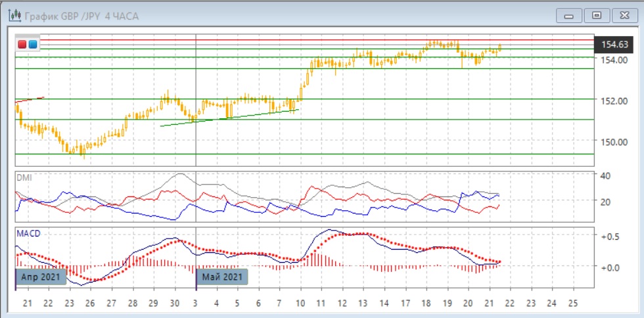This screenshot has width=644, height=318.
Task: Click date 25 on the time axis
Action: point(571,303)
